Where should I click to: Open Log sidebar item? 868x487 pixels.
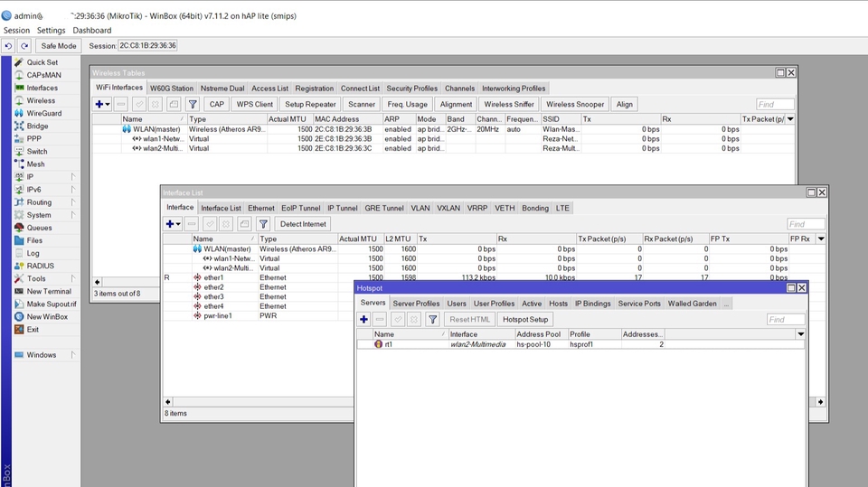click(x=33, y=254)
